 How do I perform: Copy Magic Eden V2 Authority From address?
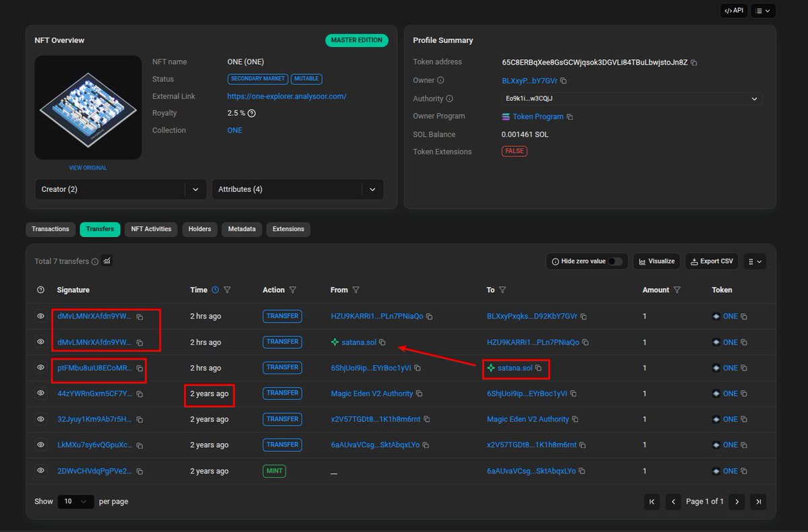pyautogui.click(x=419, y=394)
